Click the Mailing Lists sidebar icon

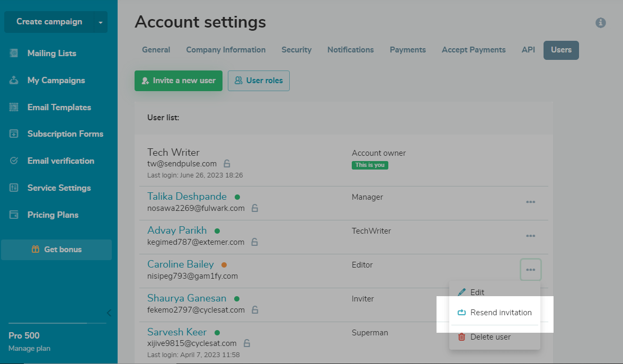14,53
